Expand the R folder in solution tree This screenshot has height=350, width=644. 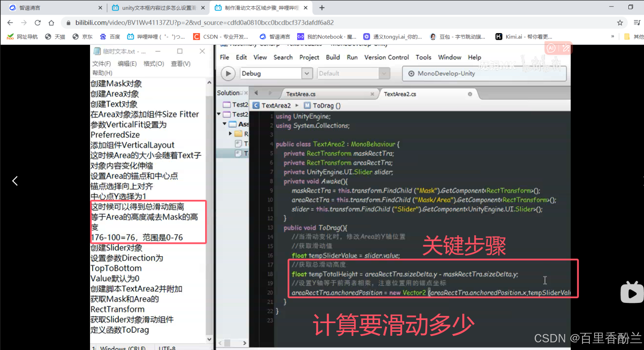(x=230, y=133)
